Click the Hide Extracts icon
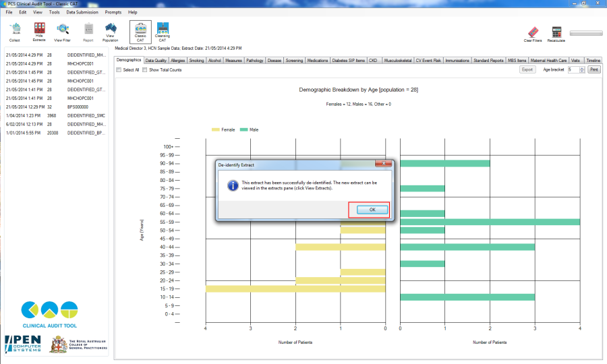The height and width of the screenshot is (364, 607). coord(39,32)
